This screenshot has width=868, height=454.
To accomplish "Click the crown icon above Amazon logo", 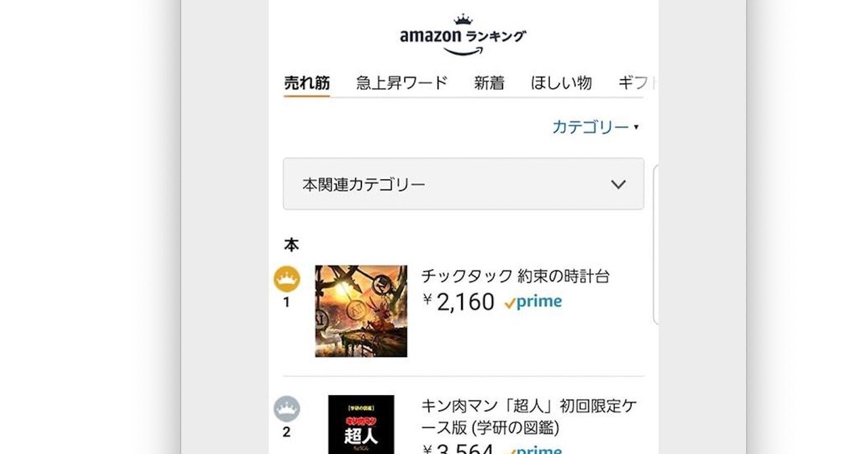I will point(462,19).
